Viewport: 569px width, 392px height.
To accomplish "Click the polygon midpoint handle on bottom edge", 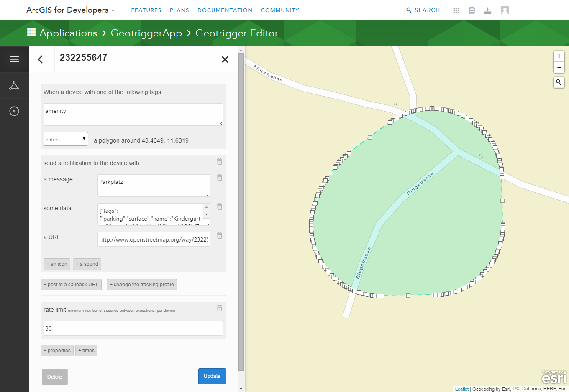I will click(408, 295).
